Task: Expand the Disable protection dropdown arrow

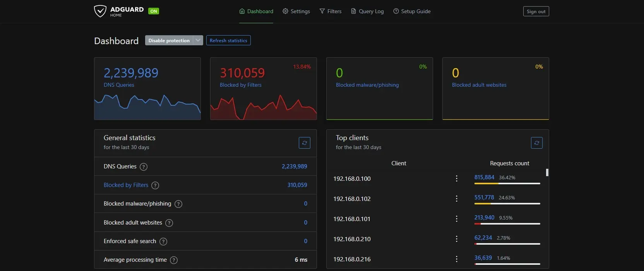Action: click(198, 40)
